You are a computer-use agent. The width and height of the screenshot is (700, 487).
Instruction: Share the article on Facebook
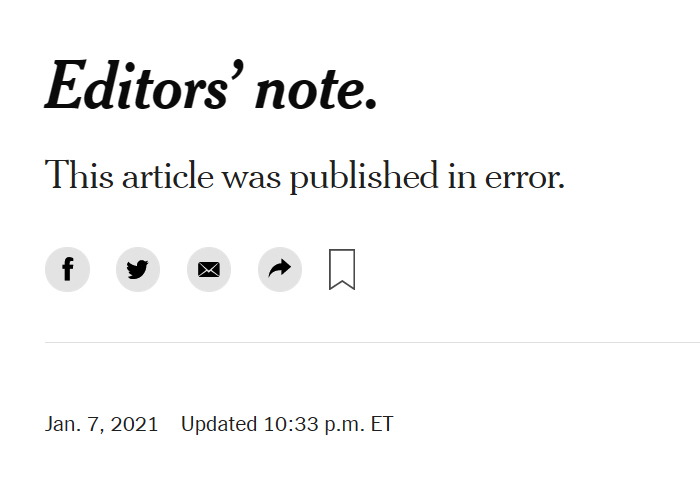pyautogui.click(x=67, y=270)
